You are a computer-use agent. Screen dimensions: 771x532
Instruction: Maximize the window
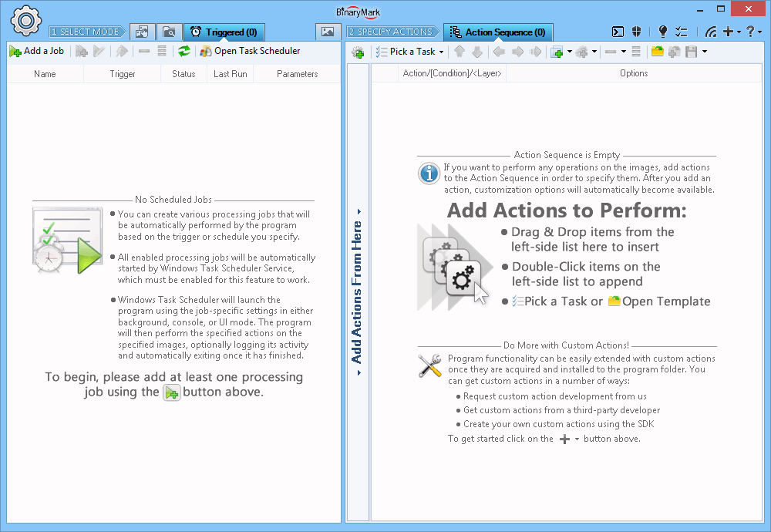tap(721, 8)
